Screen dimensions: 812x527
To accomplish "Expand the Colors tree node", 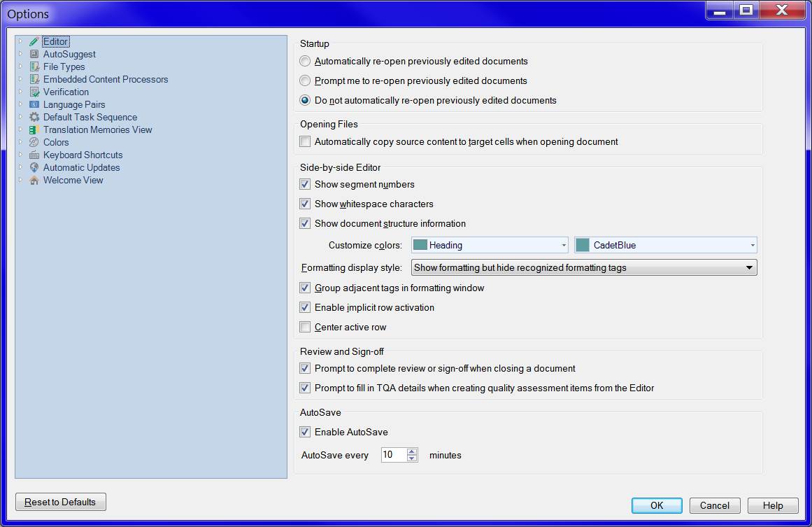I will (20, 141).
